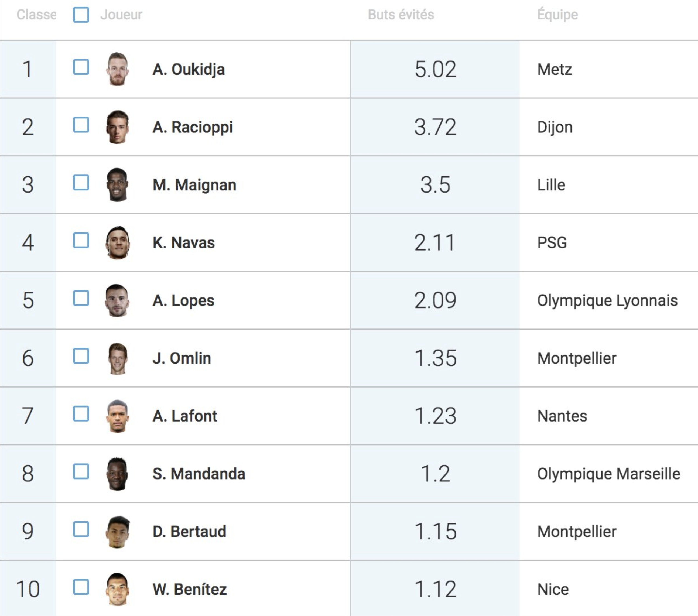Viewport: 698px width, 616px height.
Task: Select the checkbox next to M. Maignan
Action: (x=81, y=182)
